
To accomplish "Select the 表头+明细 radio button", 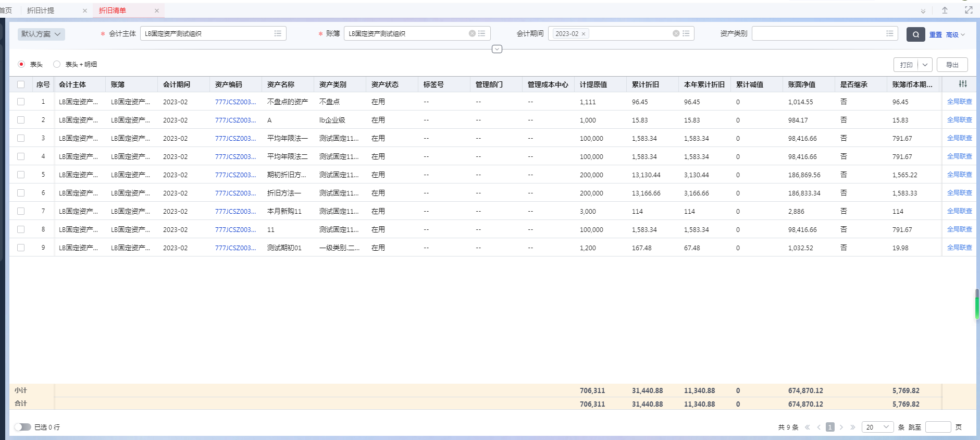I will tap(57, 64).
